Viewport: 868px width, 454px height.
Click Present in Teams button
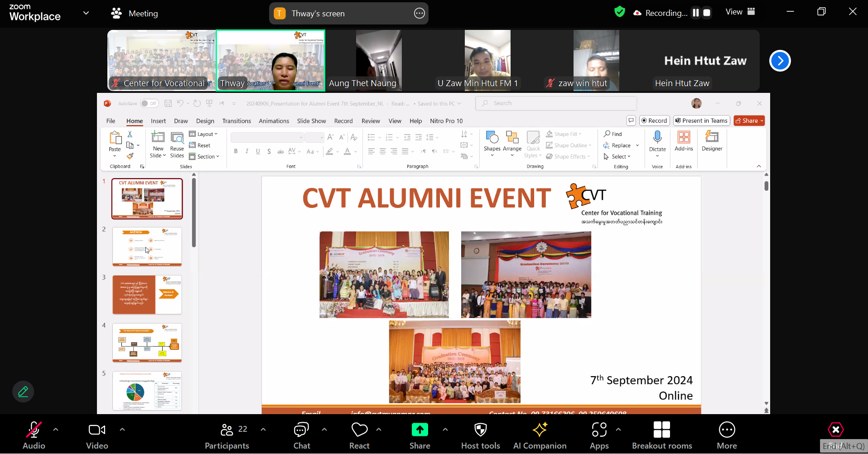coord(701,121)
